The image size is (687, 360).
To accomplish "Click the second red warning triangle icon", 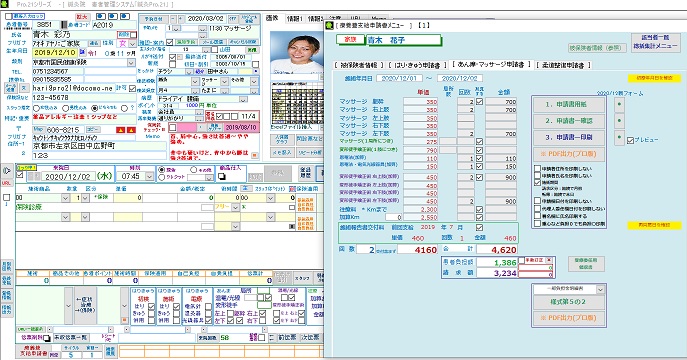I will point(131,130).
